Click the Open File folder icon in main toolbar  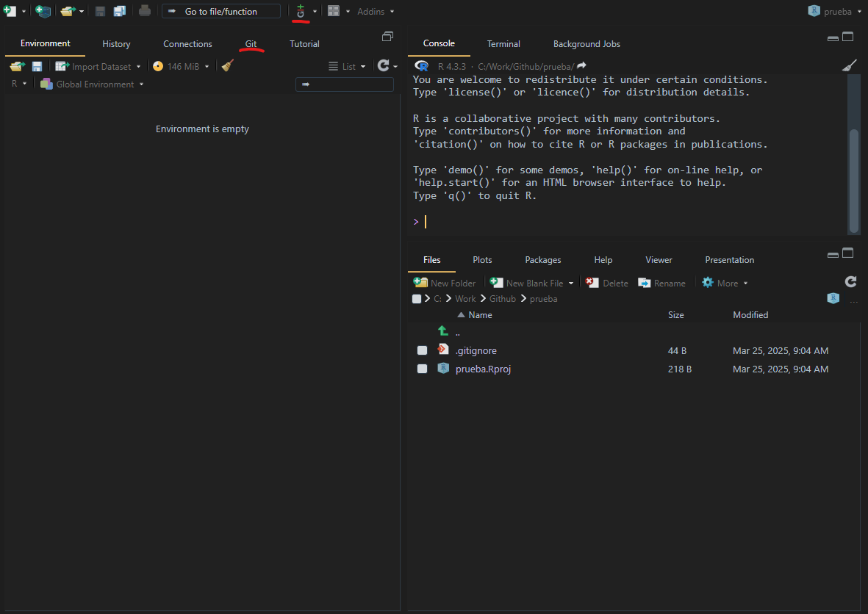(68, 11)
